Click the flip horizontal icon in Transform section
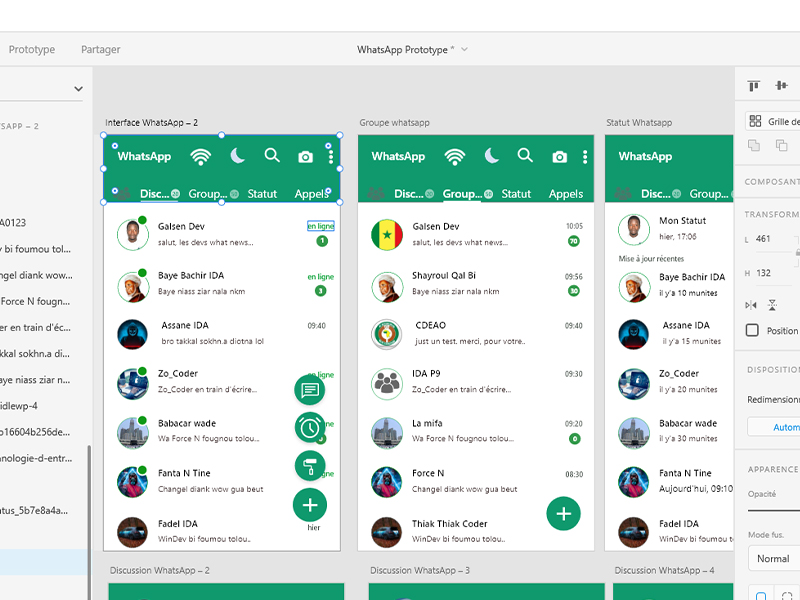Image resolution: width=800 pixels, height=600 pixels. [x=752, y=304]
